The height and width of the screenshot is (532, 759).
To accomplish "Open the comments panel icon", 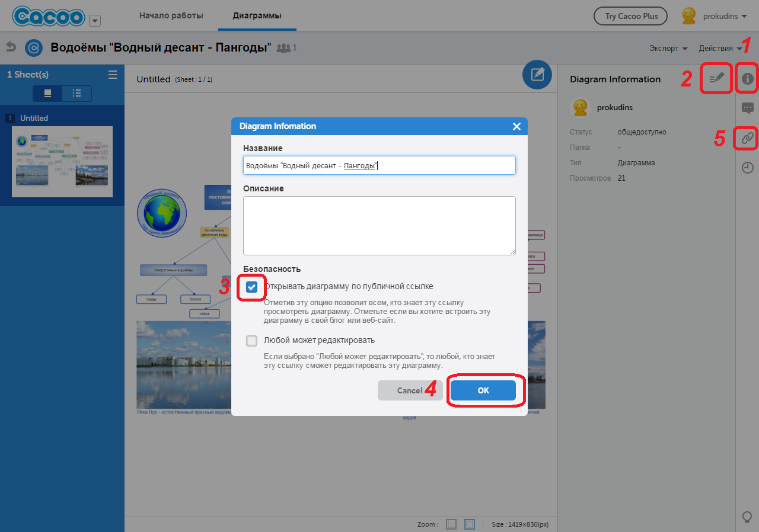I will 748,108.
